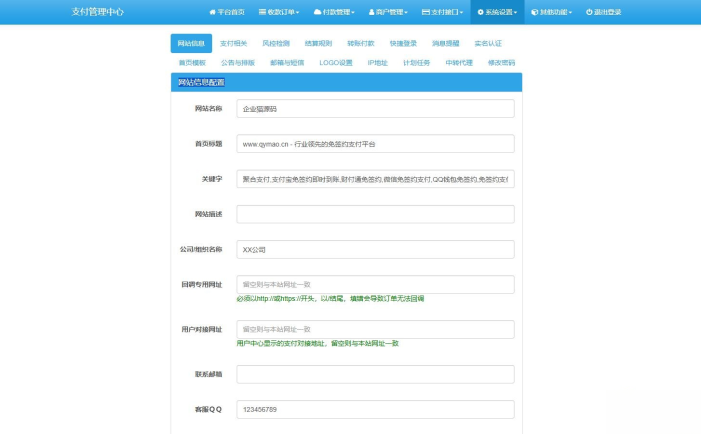Focus the 首页标题 input field
Viewport: 701px width, 434px height.
pyautogui.click(x=376, y=144)
